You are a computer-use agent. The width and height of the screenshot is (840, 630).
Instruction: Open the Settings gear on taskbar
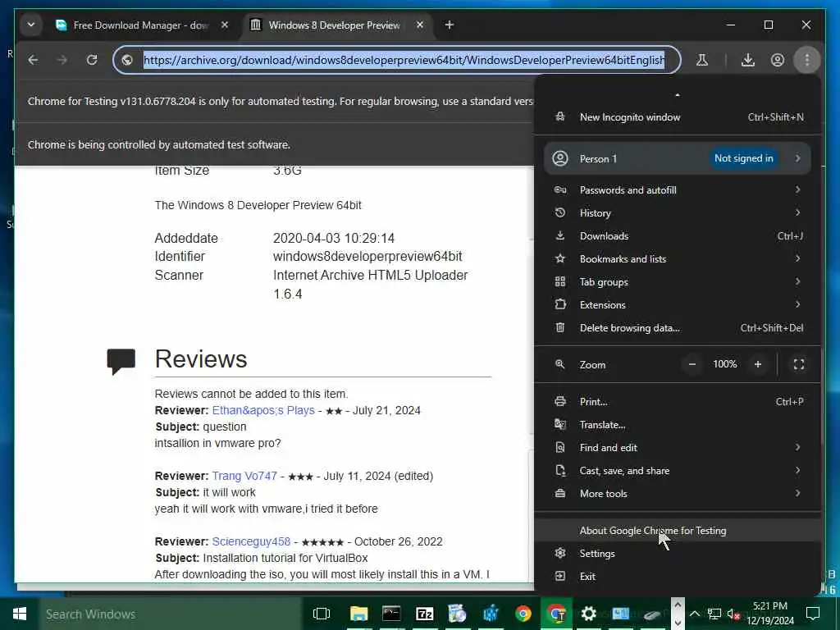pyautogui.click(x=589, y=614)
